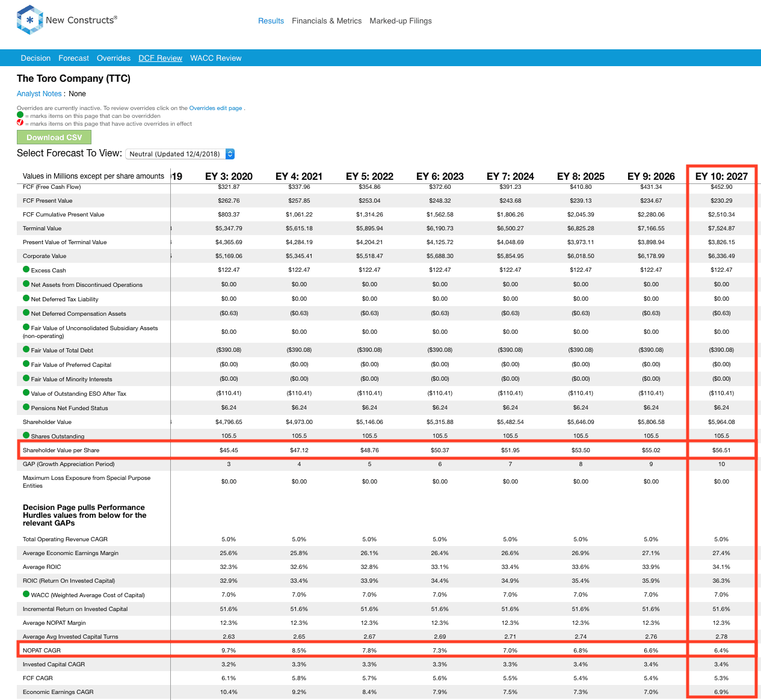Click the green override marker beside Excess Cash

point(26,269)
